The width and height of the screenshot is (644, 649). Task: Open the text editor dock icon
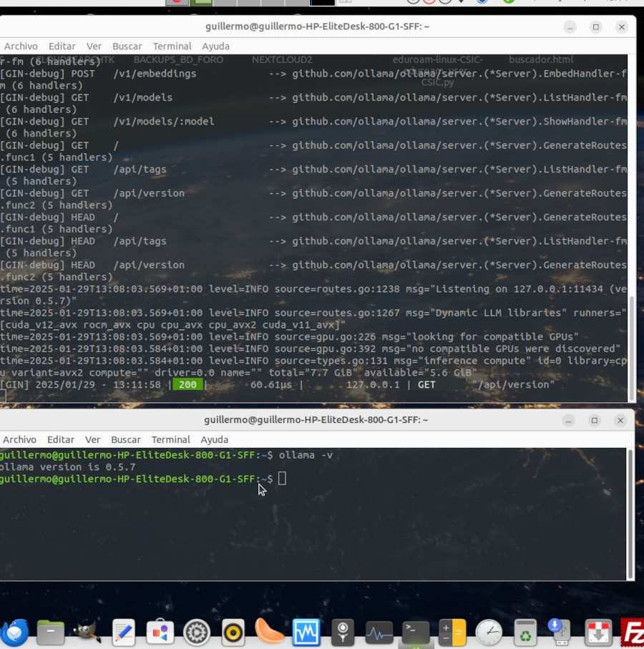click(124, 633)
